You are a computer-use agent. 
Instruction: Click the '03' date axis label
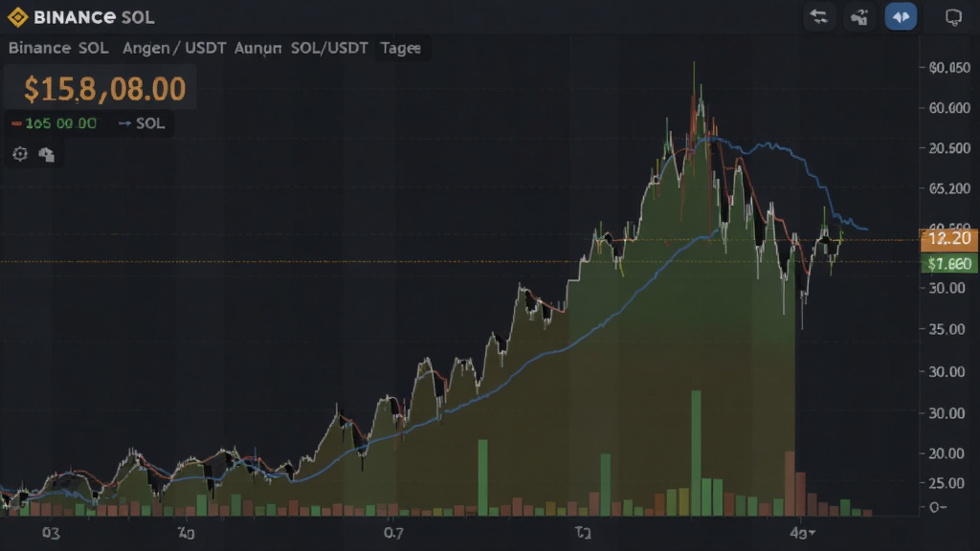click(51, 533)
